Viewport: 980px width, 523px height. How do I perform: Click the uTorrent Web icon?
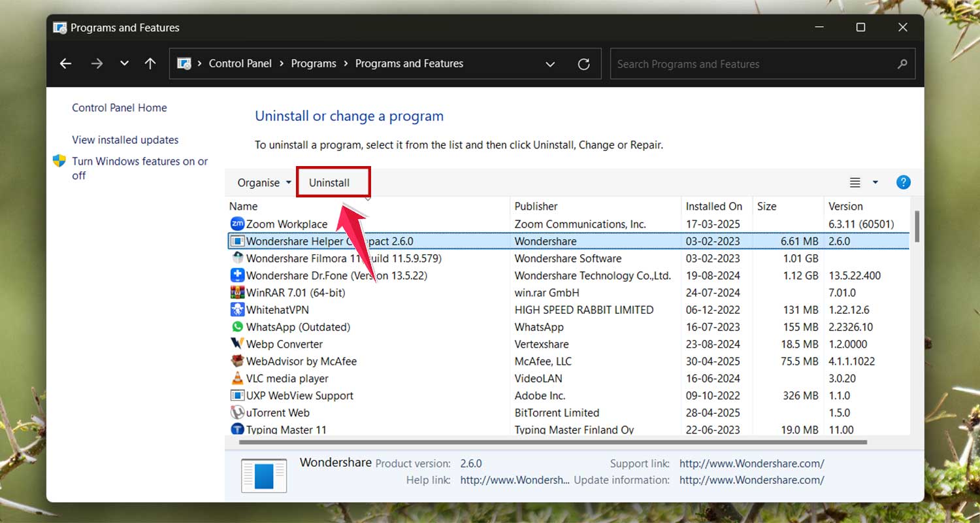click(236, 413)
